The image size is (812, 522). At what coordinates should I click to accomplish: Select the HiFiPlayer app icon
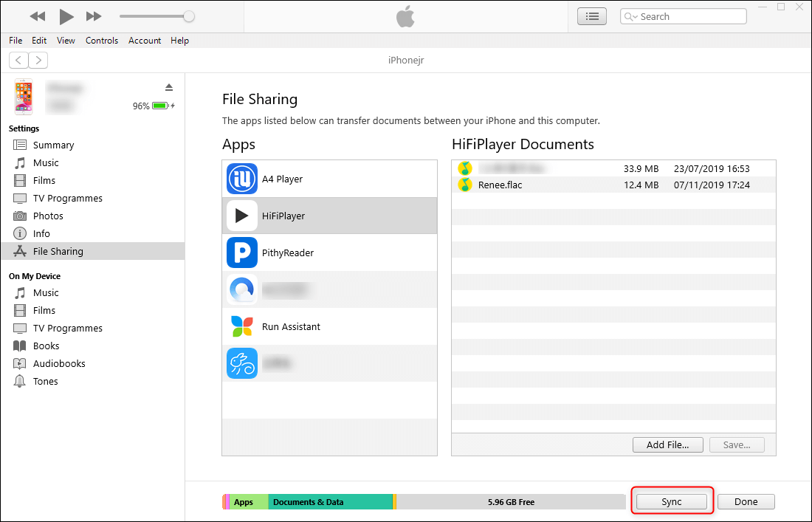(242, 216)
